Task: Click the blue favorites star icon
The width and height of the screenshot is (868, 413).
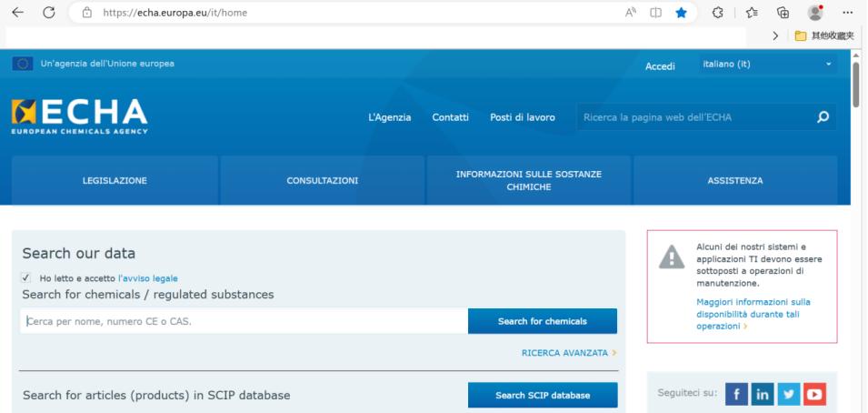Action: pos(681,12)
